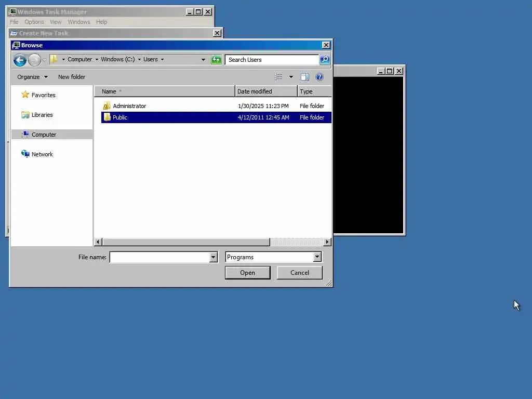This screenshot has width=532, height=399.
Task: Select Windows (C:) in the breadcrumb
Action: pos(118,59)
